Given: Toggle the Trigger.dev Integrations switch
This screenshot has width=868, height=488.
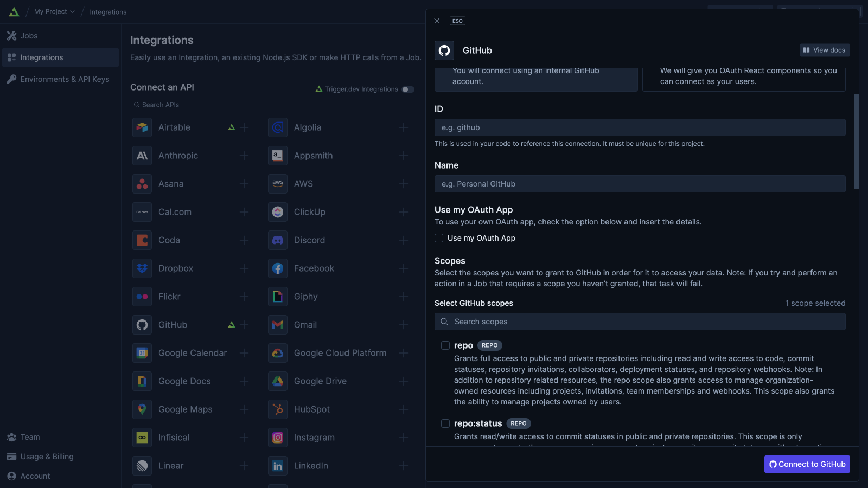Looking at the screenshot, I should [x=408, y=89].
